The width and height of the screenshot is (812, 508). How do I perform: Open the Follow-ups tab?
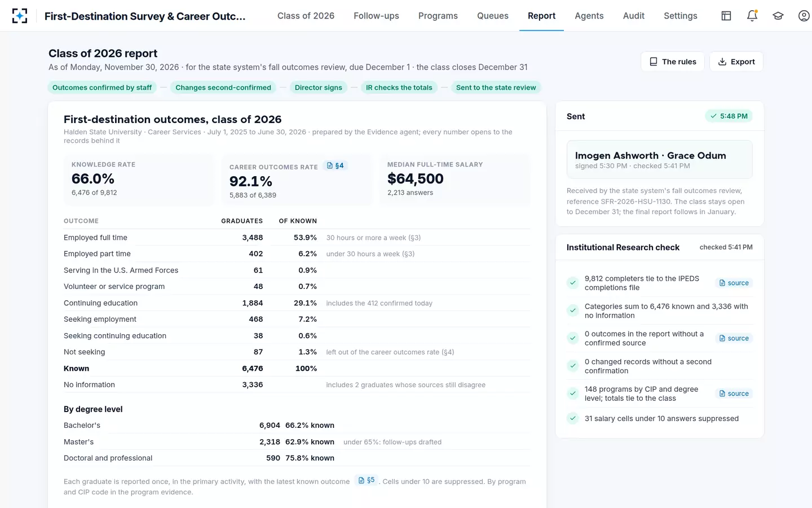(376, 16)
